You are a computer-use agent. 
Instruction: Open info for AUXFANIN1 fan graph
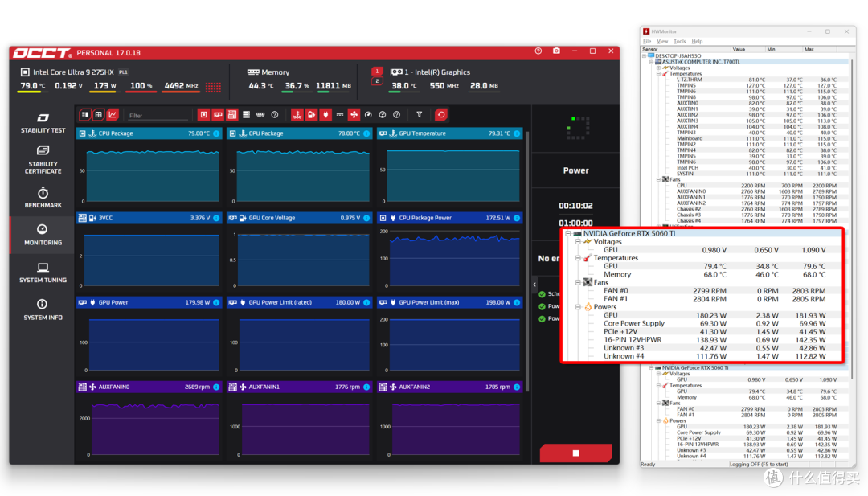click(x=366, y=387)
